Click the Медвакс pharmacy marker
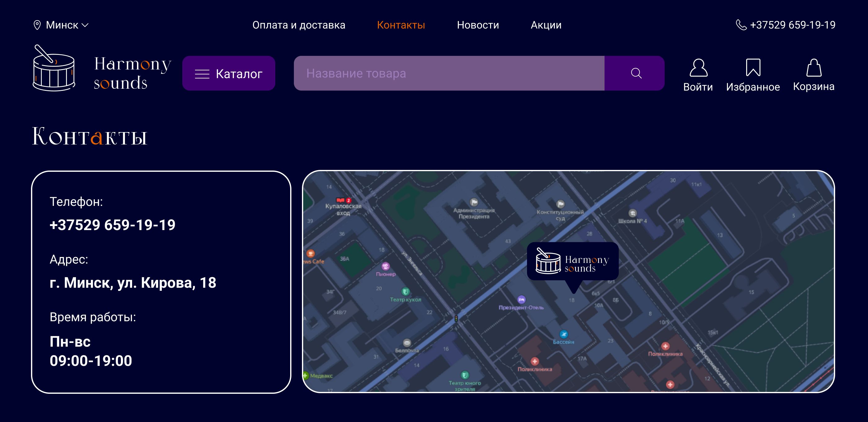 (x=306, y=375)
